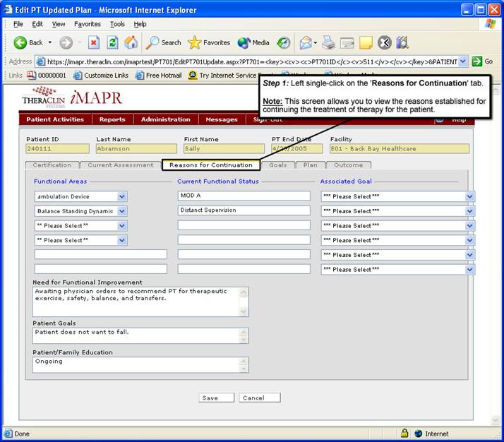Open the Current Assessment tab
The image size is (504, 442).
click(120, 165)
